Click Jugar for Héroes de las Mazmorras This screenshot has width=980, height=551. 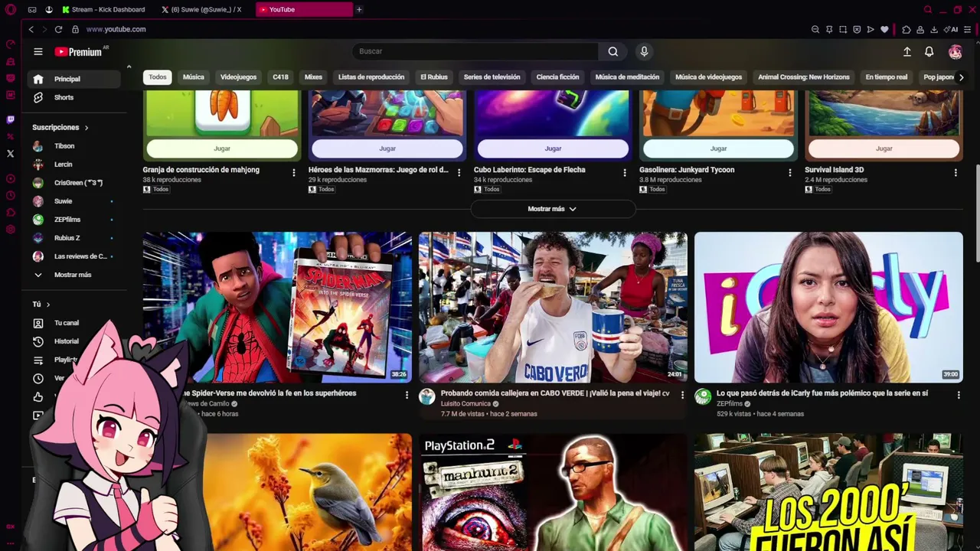(x=387, y=148)
